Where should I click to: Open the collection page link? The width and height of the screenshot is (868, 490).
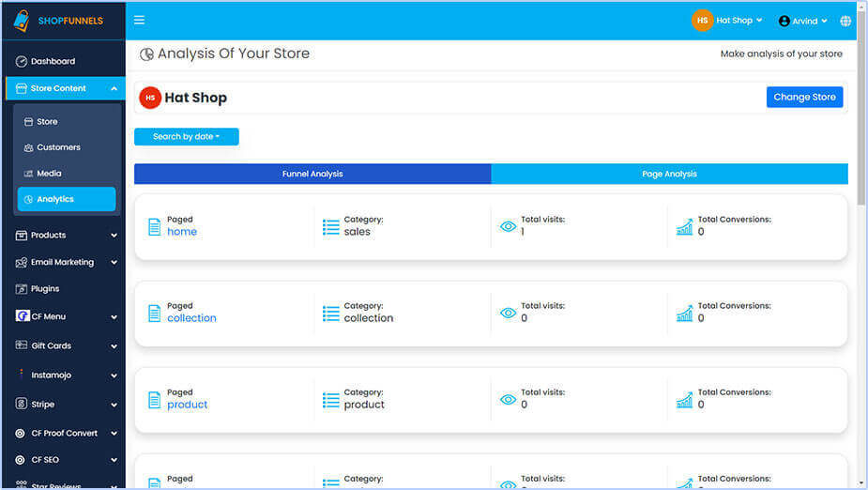click(191, 318)
